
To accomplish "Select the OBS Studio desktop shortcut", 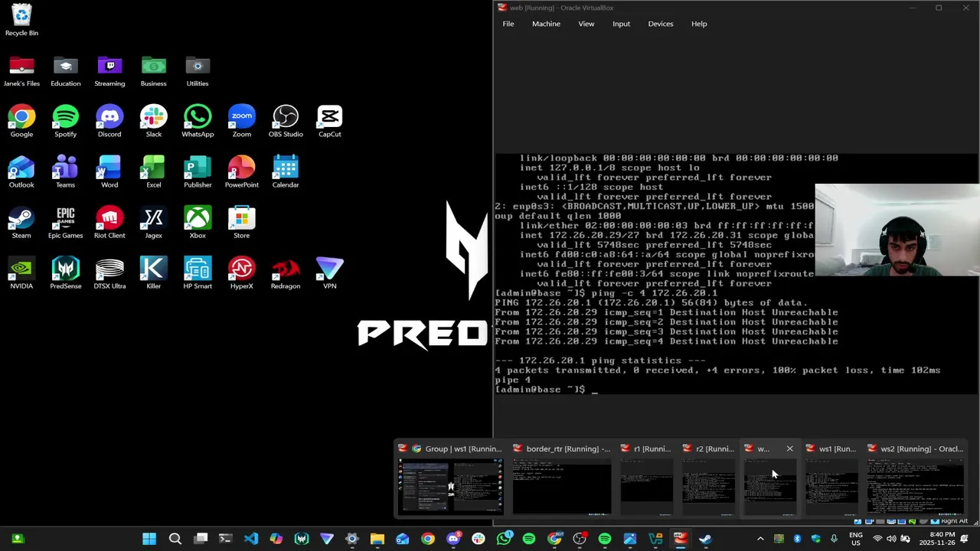I will [x=286, y=122].
